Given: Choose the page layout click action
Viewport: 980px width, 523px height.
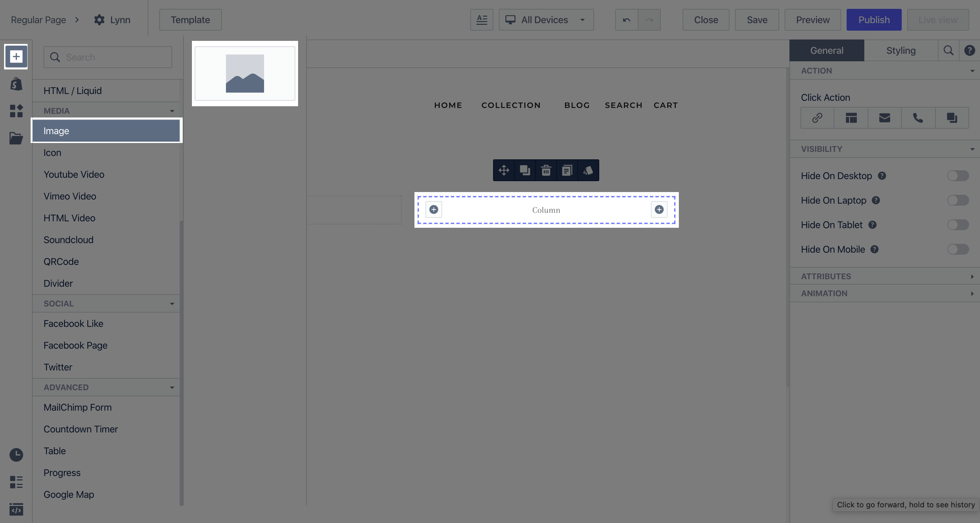Looking at the screenshot, I should coord(851,118).
